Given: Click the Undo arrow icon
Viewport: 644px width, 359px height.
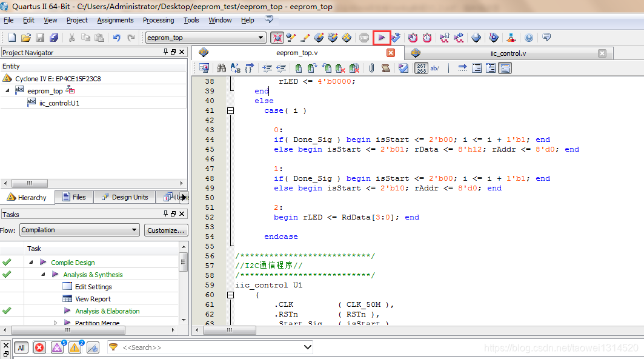Looking at the screenshot, I should click(x=117, y=38).
